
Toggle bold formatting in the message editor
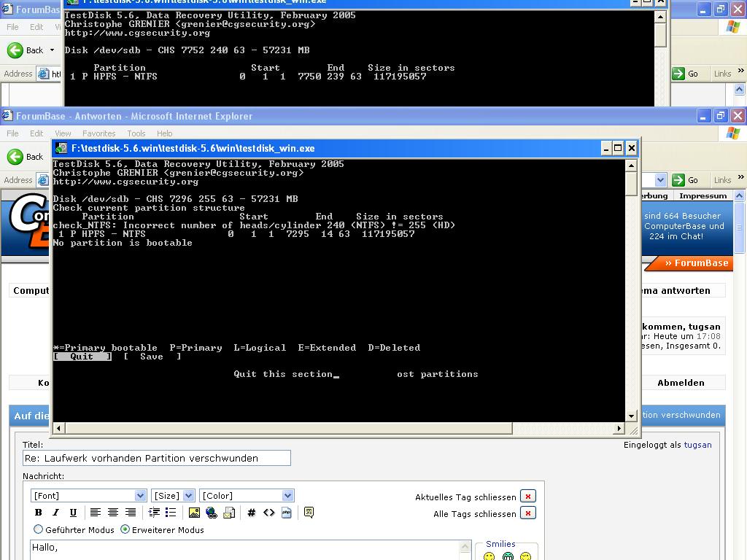coord(39,513)
